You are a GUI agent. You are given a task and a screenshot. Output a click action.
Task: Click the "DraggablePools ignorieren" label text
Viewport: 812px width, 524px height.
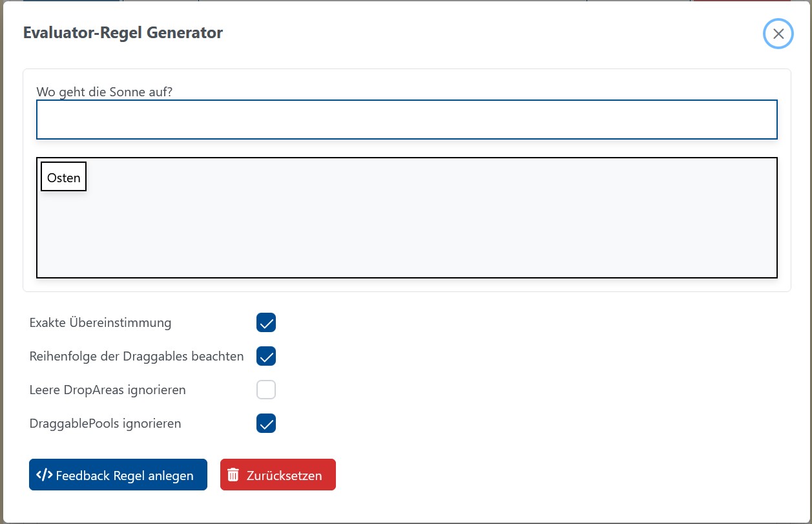click(105, 424)
